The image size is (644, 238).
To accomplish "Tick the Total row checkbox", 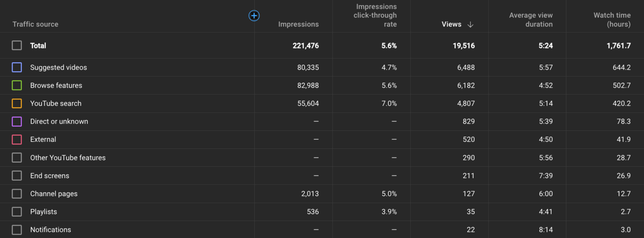I will (x=17, y=45).
